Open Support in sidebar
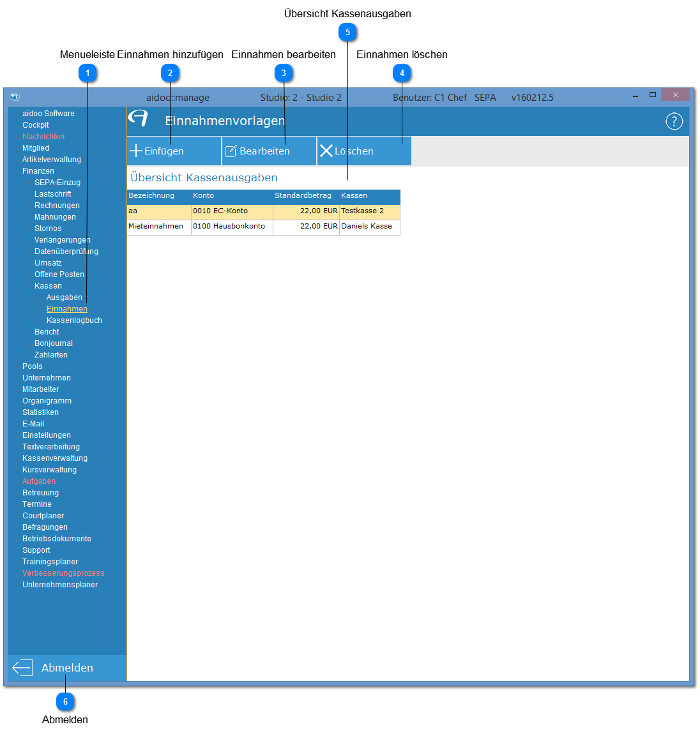This screenshot has width=700, height=736. click(x=36, y=551)
